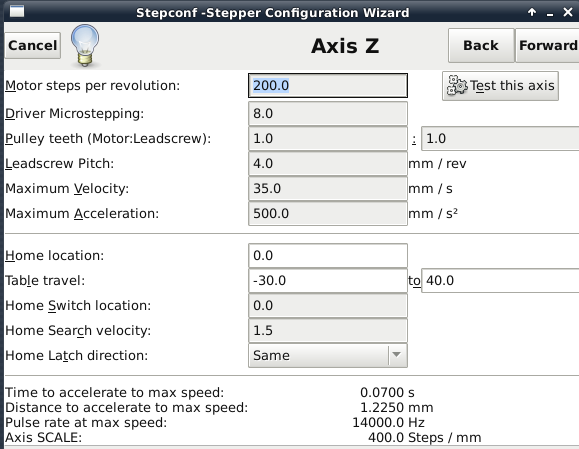Click the mm / rev unit label
This screenshot has height=449, width=579.
click(x=437, y=164)
